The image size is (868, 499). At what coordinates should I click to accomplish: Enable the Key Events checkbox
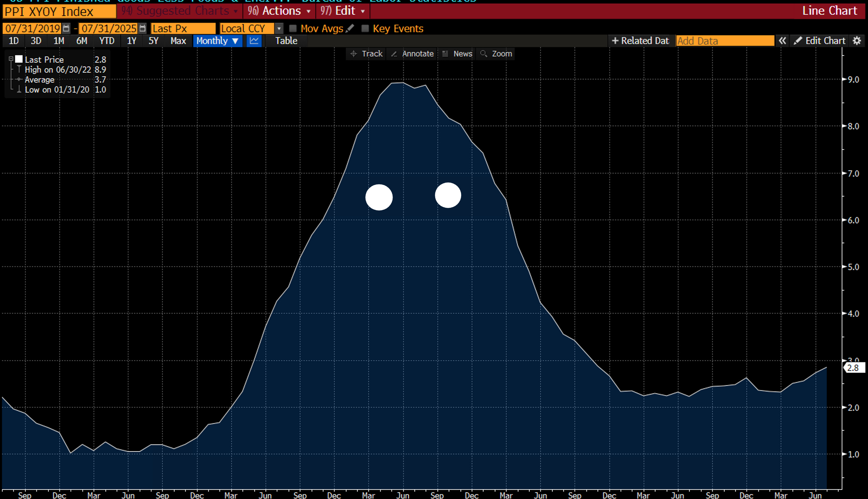pos(365,28)
